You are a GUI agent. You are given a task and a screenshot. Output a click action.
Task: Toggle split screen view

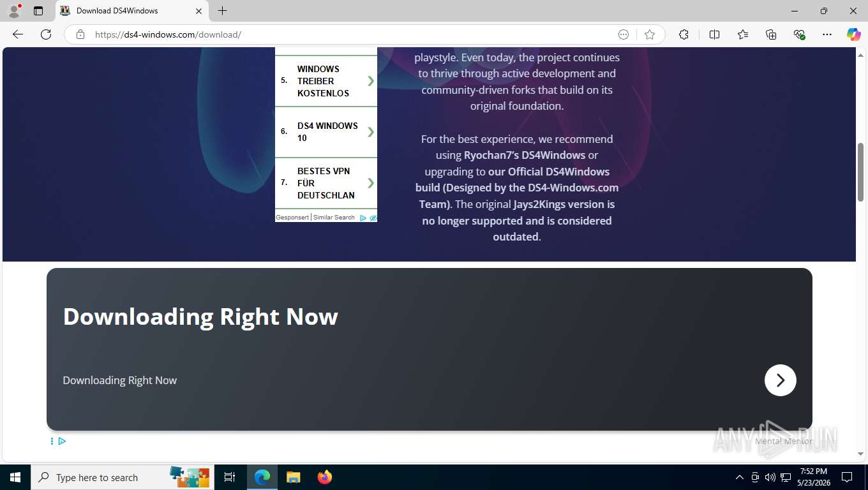pyautogui.click(x=715, y=34)
